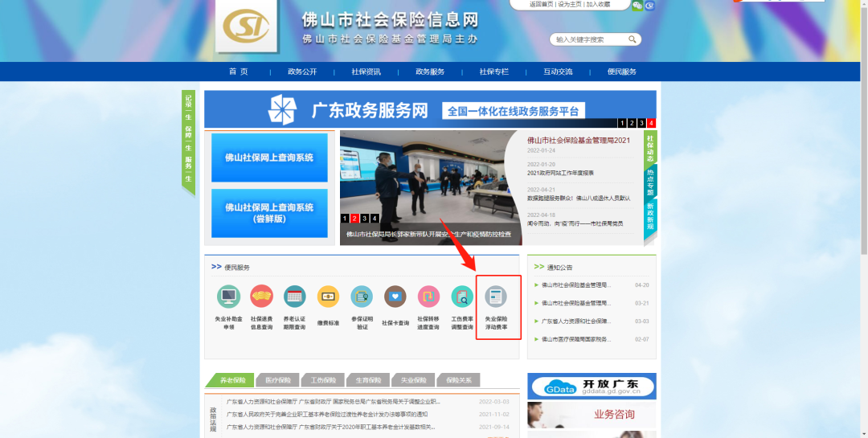The image size is (868, 438).
Task: Open 缴费标准 banknote icon
Action: click(328, 297)
